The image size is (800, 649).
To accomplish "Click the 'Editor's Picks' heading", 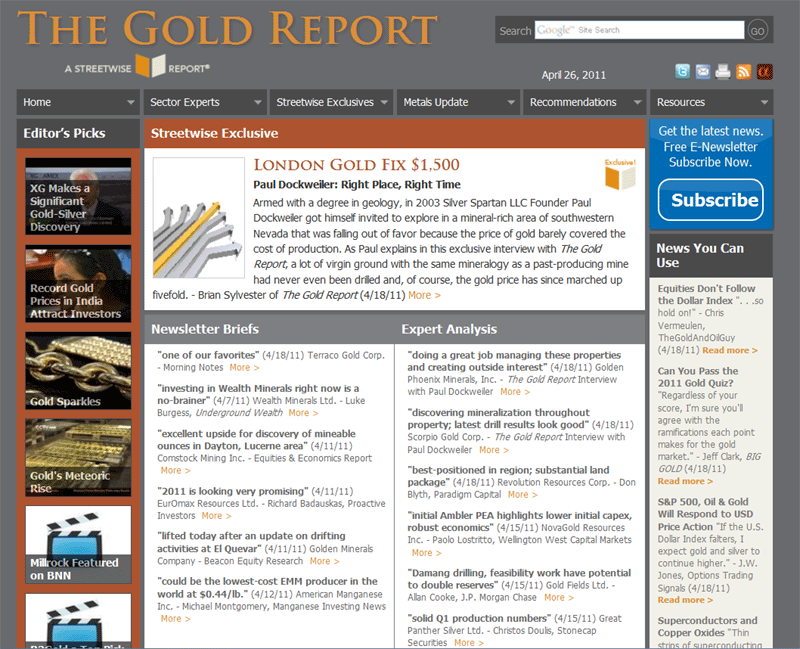I will (x=64, y=133).
